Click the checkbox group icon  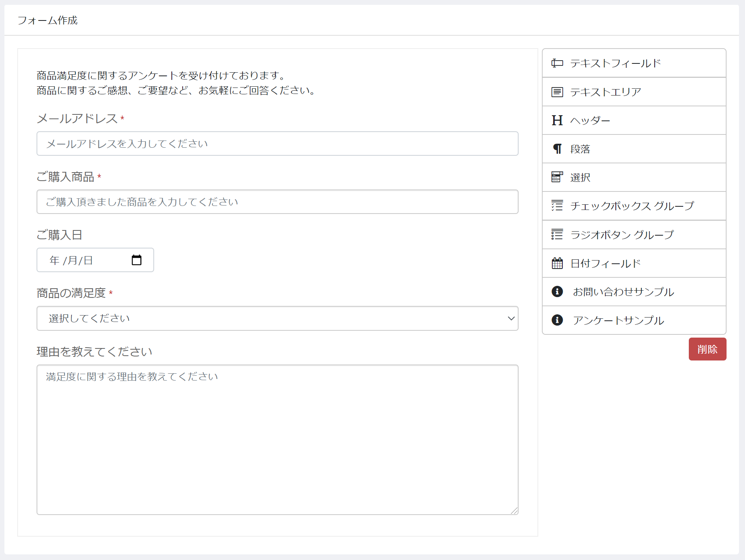click(557, 206)
